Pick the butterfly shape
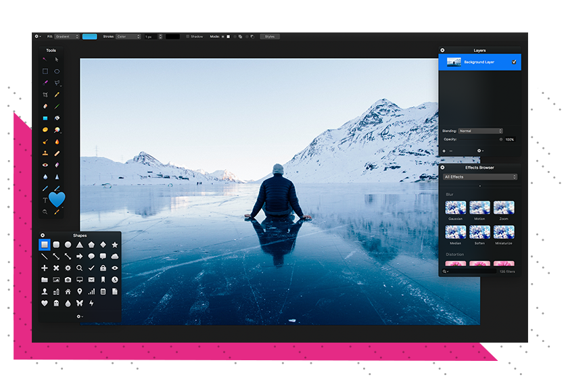Screen dimensions: 568x392 point(80,303)
